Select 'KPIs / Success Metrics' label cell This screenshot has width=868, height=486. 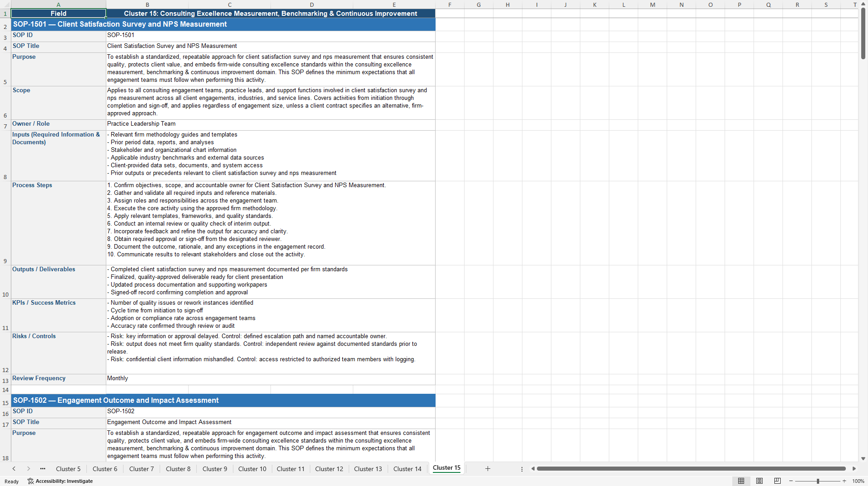tap(58, 315)
